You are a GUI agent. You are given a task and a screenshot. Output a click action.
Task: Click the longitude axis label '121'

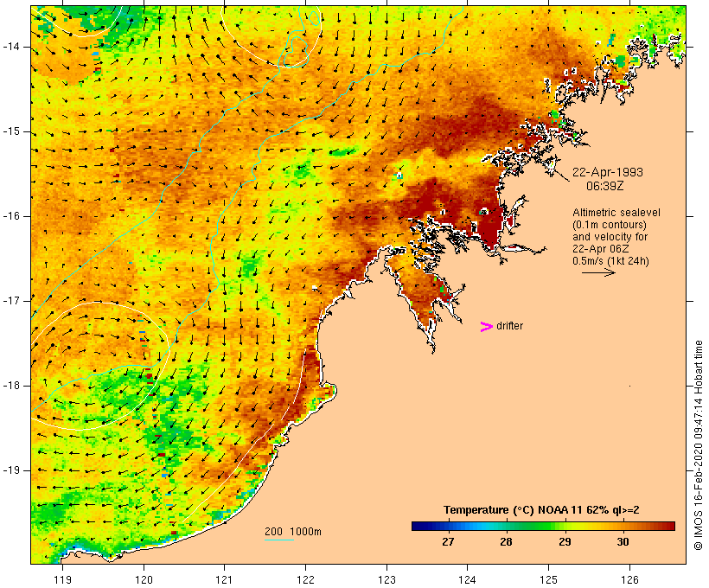224,579
